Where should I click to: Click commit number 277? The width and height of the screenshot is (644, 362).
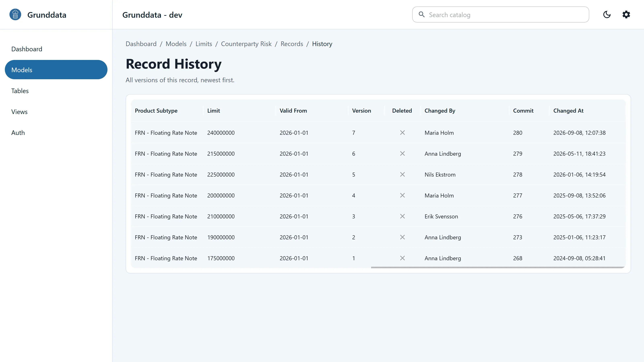518,195
